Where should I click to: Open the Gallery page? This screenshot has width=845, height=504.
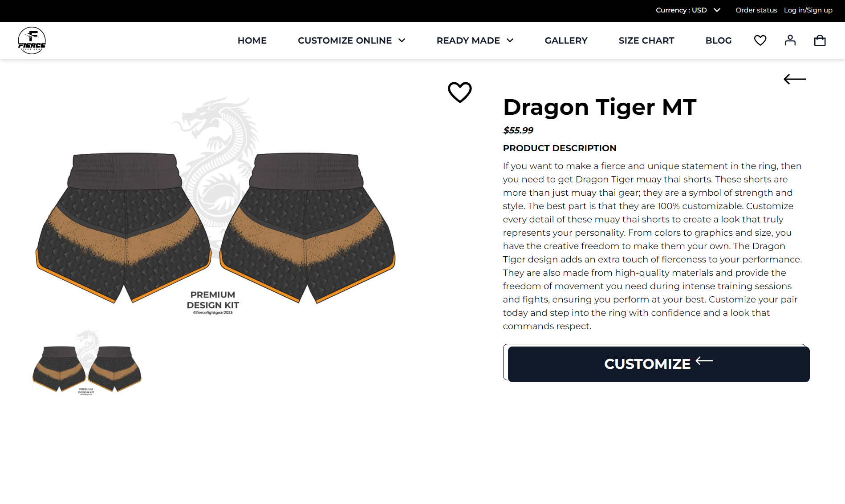pos(566,40)
